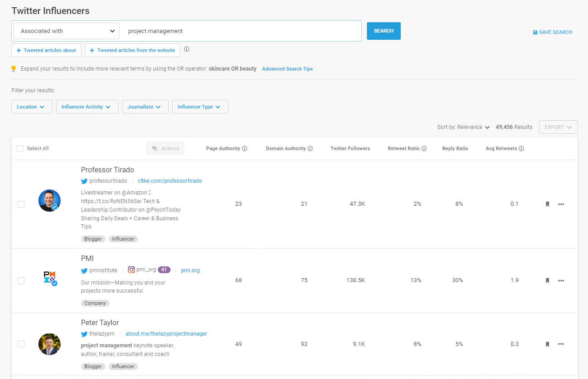Tick the Select All checkbox
The height and width of the screenshot is (379, 588).
(x=20, y=148)
